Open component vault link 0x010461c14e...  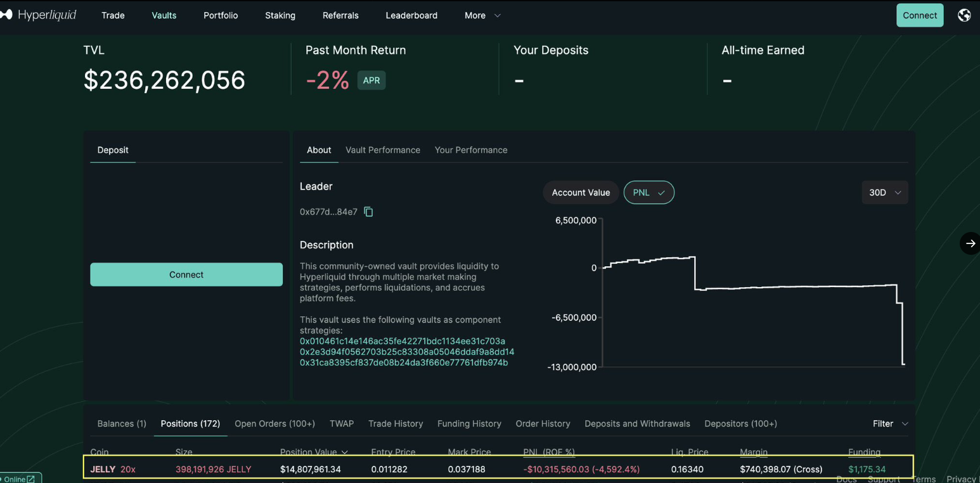pos(403,341)
